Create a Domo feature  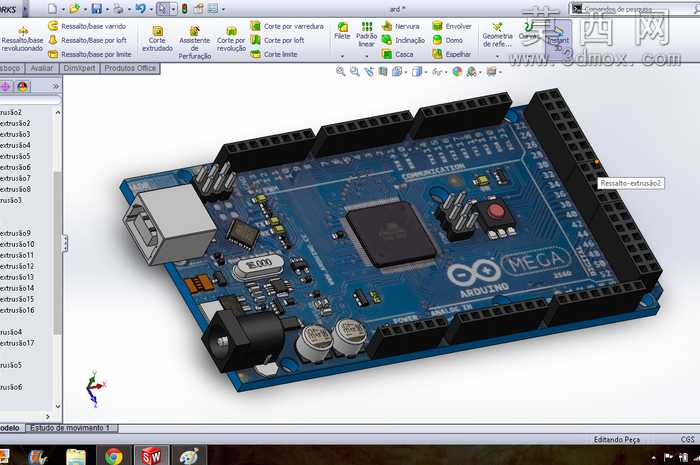pyautogui.click(x=447, y=40)
